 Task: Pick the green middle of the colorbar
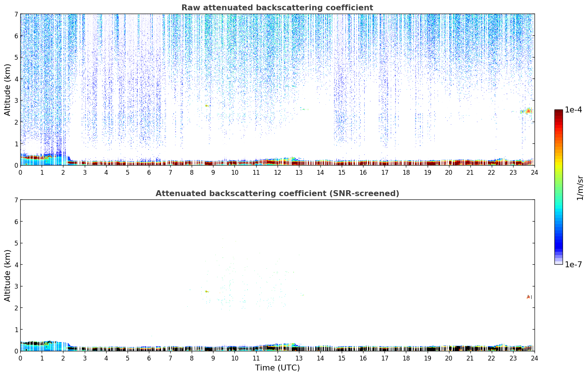[558, 184]
